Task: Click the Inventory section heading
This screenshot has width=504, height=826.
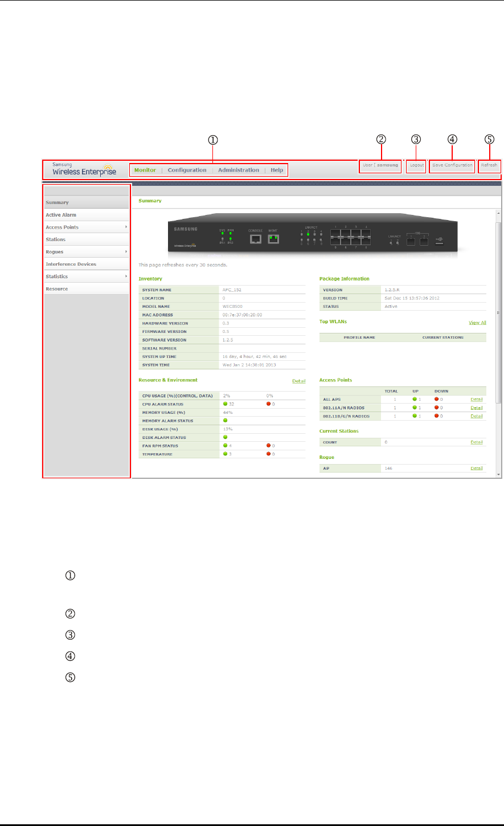Action: (x=150, y=279)
